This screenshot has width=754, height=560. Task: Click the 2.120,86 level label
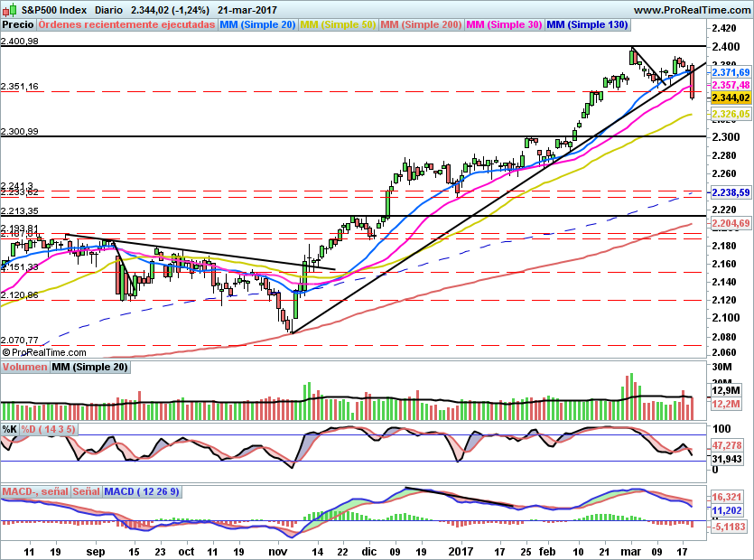20,295
